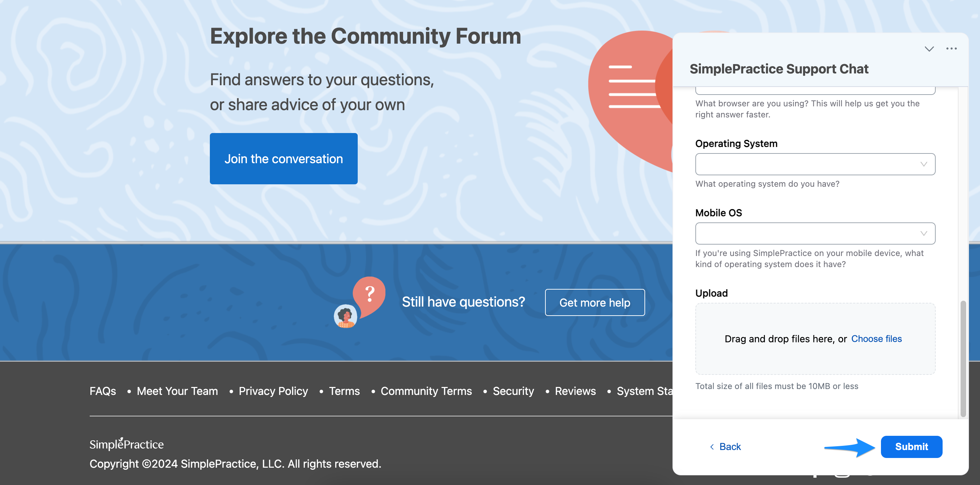The width and height of the screenshot is (980, 485).
Task: Open the Community Terms page
Action: pos(426,390)
